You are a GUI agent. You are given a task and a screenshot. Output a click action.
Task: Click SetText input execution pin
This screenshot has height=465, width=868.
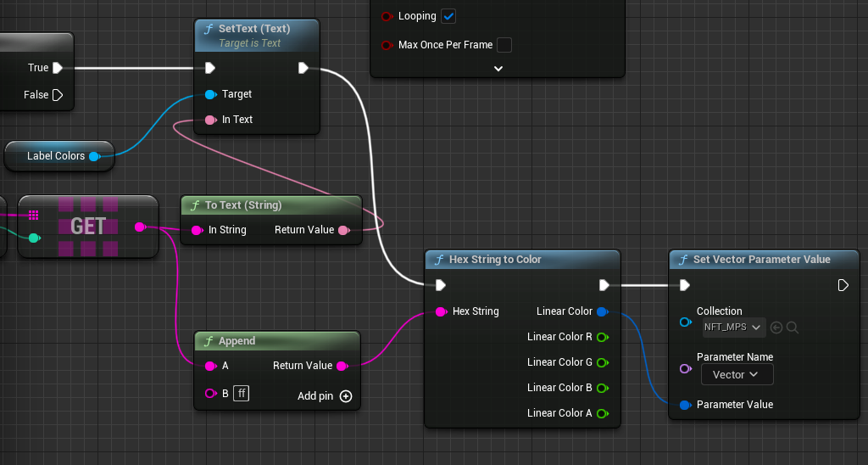[x=210, y=68]
